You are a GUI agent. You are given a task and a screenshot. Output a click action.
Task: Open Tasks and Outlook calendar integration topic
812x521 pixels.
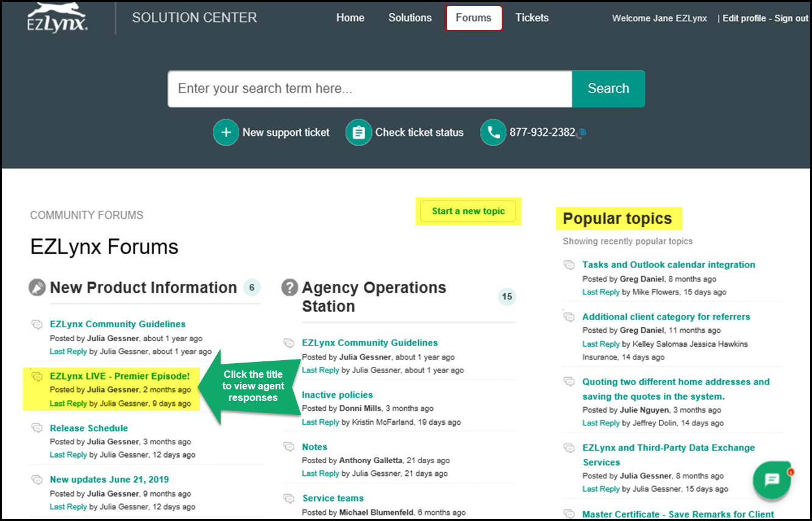(669, 265)
